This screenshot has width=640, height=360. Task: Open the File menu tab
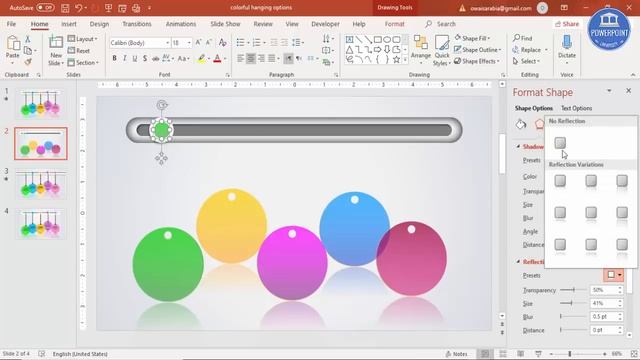click(11, 24)
